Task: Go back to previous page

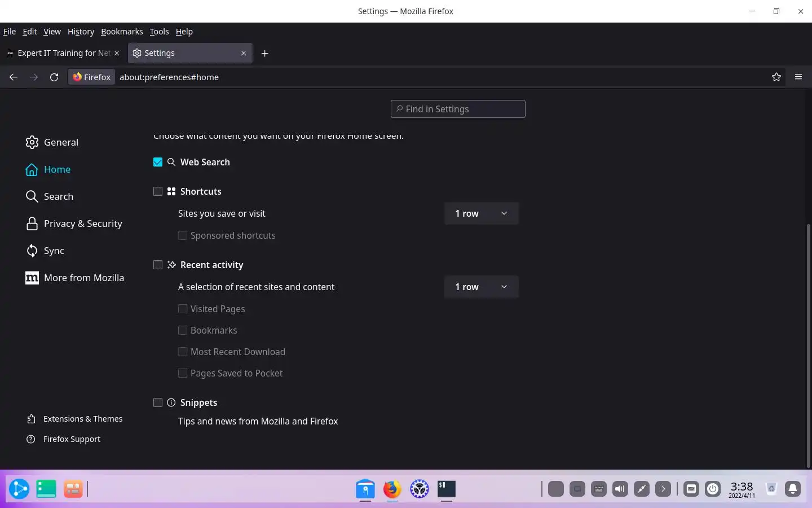Action: pyautogui.click(x=14, y=77)
